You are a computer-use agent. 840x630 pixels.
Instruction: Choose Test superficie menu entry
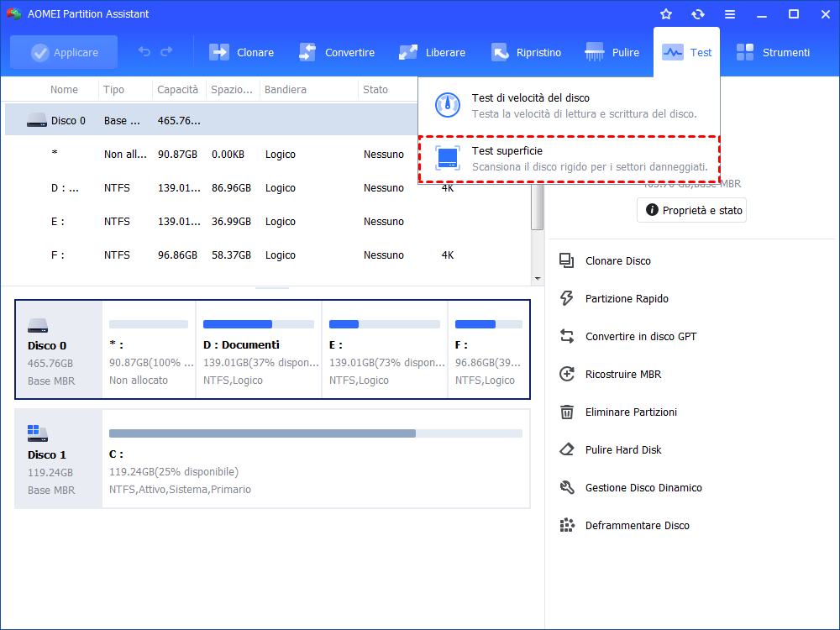pyautogui.click(x=569, y=159)
